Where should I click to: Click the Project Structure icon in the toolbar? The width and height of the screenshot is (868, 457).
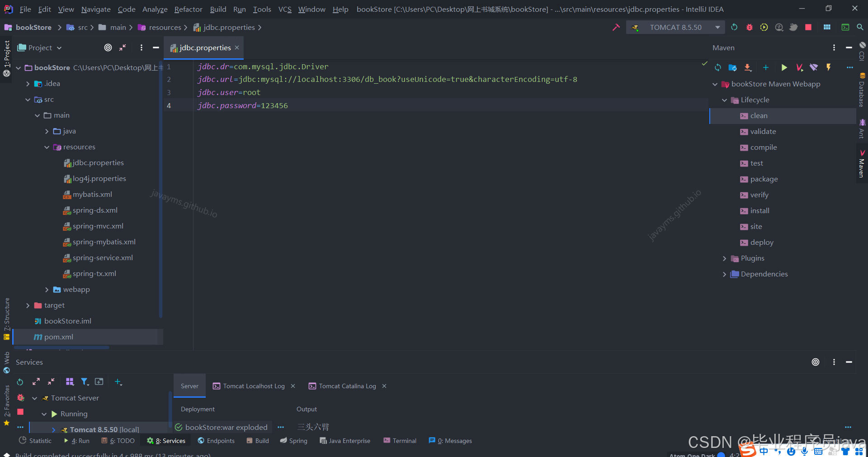[827, 28]
